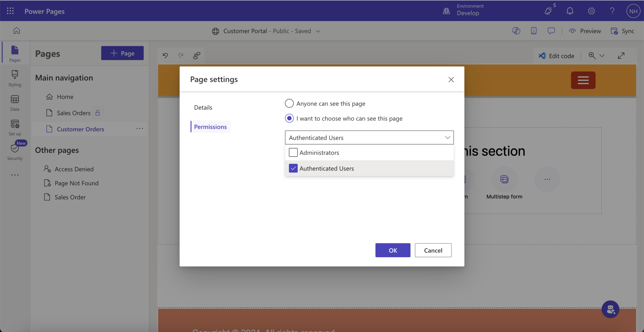Select 'Anyone can see this page' option

click(289, 104)
